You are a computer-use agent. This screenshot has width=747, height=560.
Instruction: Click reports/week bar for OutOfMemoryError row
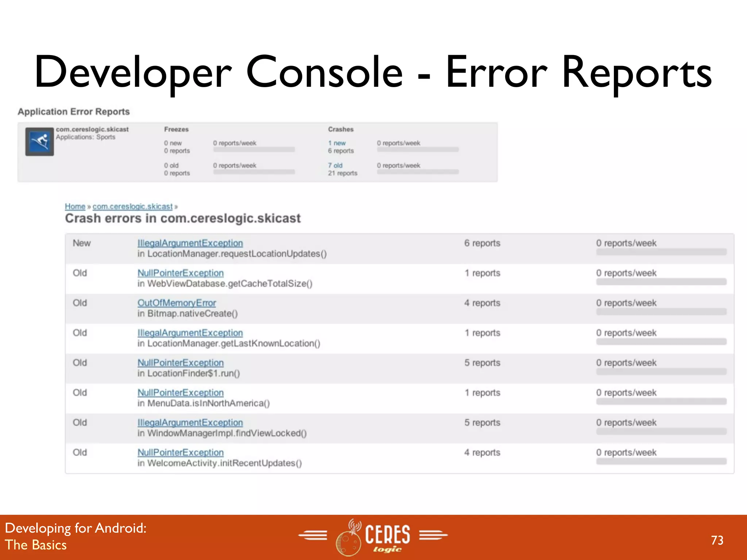[661, 312]
